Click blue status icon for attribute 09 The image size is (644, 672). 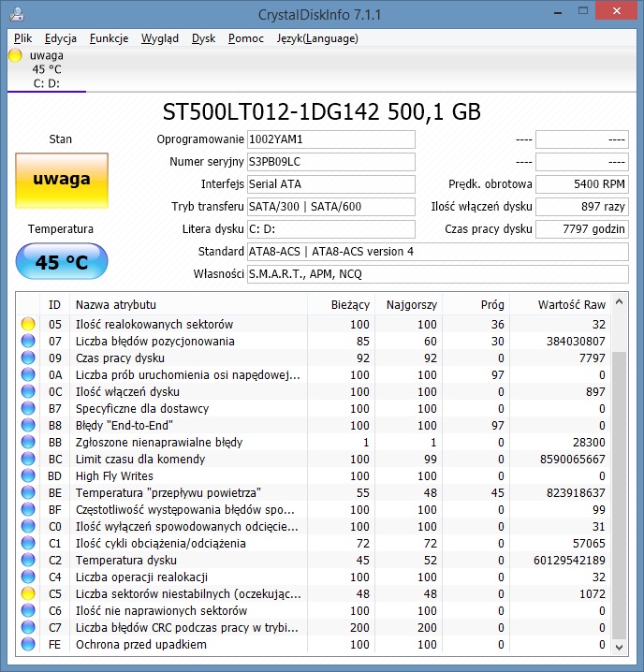click(28, 358)
